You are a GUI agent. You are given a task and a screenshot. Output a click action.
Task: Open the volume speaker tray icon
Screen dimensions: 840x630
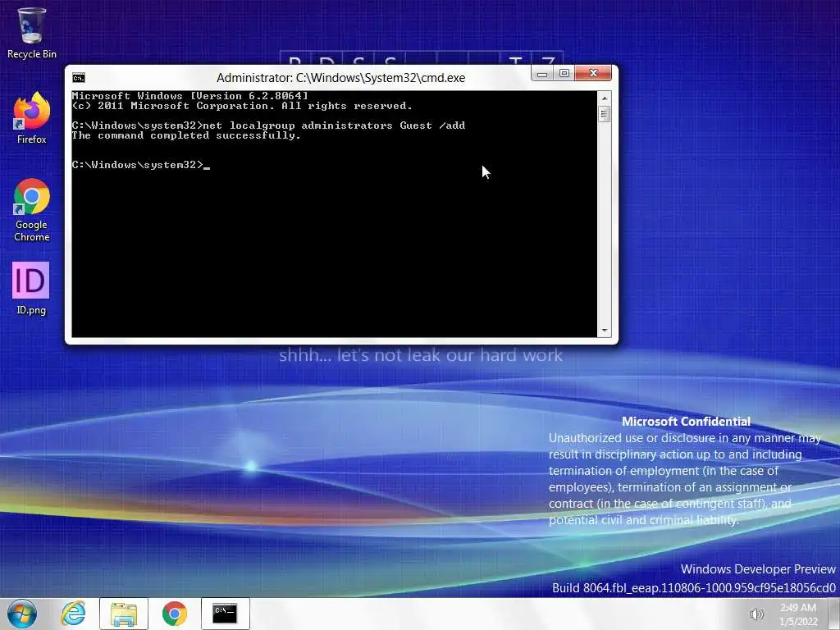click(x=756, y=614)
